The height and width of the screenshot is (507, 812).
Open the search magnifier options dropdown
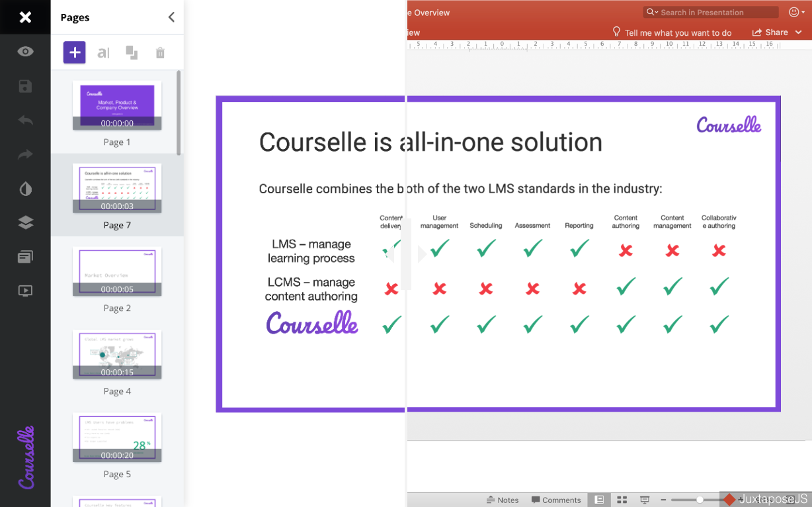[652, 12]
